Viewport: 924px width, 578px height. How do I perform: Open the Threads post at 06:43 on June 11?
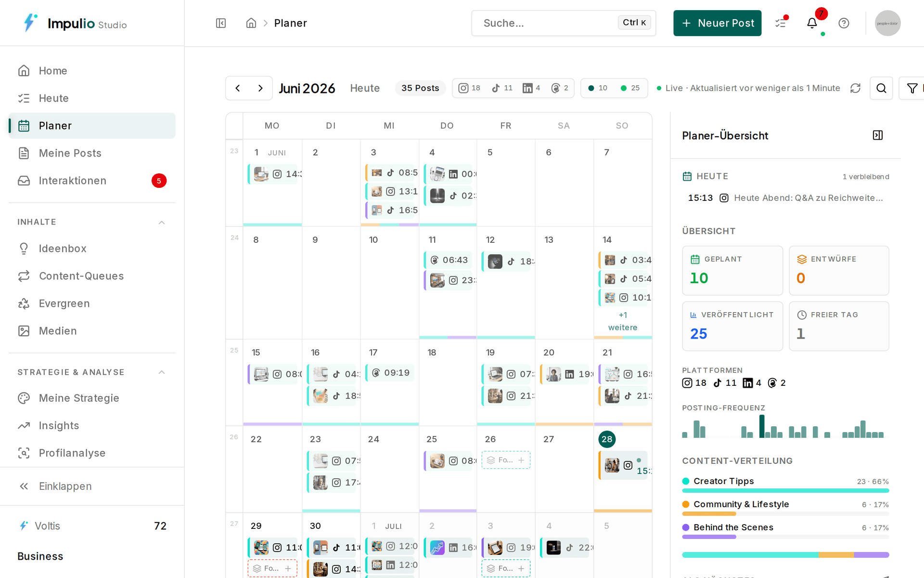pyautogui.click(x=448, y=260)
